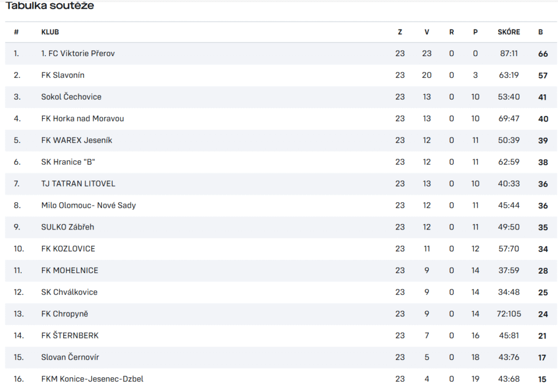Click the KLUB column header
Image resolution: width=558 pixels, height=392 pixels.
click(50, 32)
